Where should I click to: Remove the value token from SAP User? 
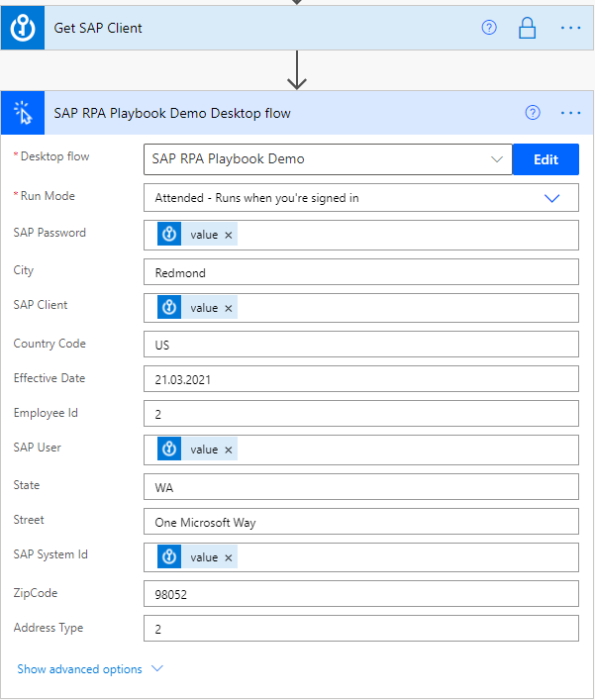pyautogui.click(x=229, y=450)
